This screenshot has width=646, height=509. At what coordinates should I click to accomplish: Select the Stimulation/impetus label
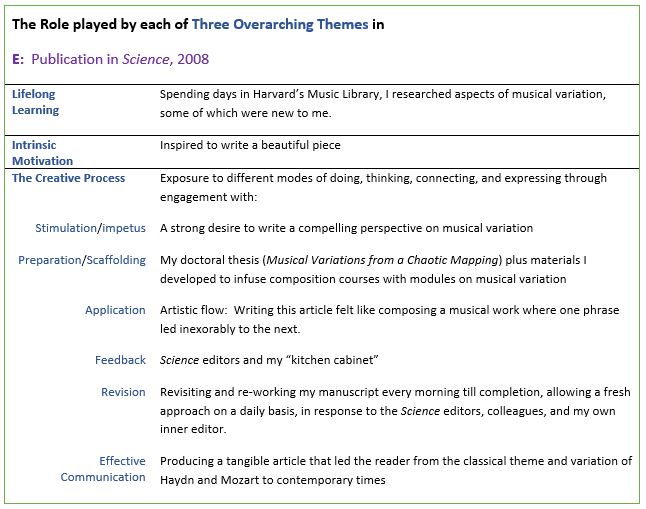[x=90, y=228]
